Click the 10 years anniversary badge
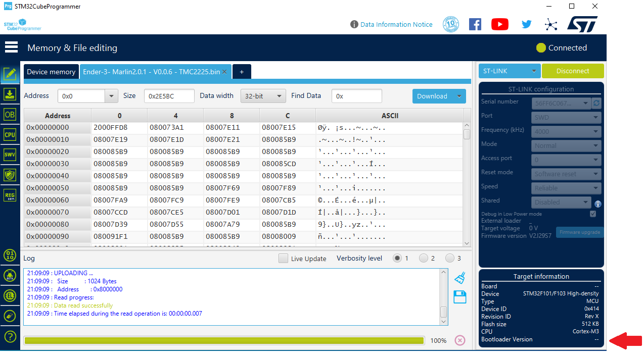This screenshot has height=357, width=644. (x=451, y=24)
